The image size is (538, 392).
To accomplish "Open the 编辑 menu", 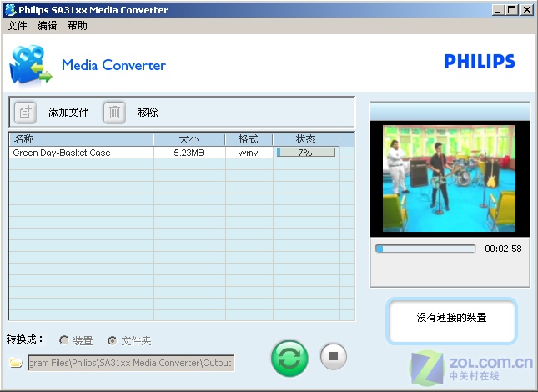I will [47, 25].
